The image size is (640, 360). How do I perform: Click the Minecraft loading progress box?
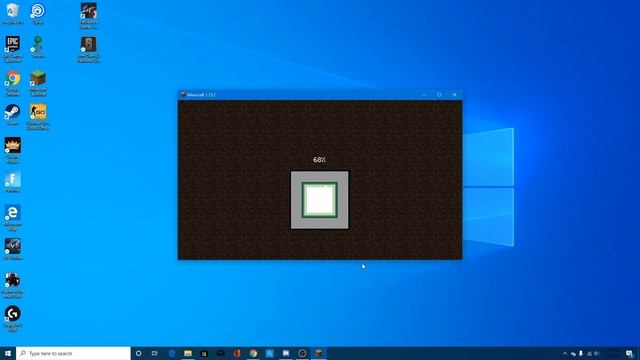pos(320,200)
